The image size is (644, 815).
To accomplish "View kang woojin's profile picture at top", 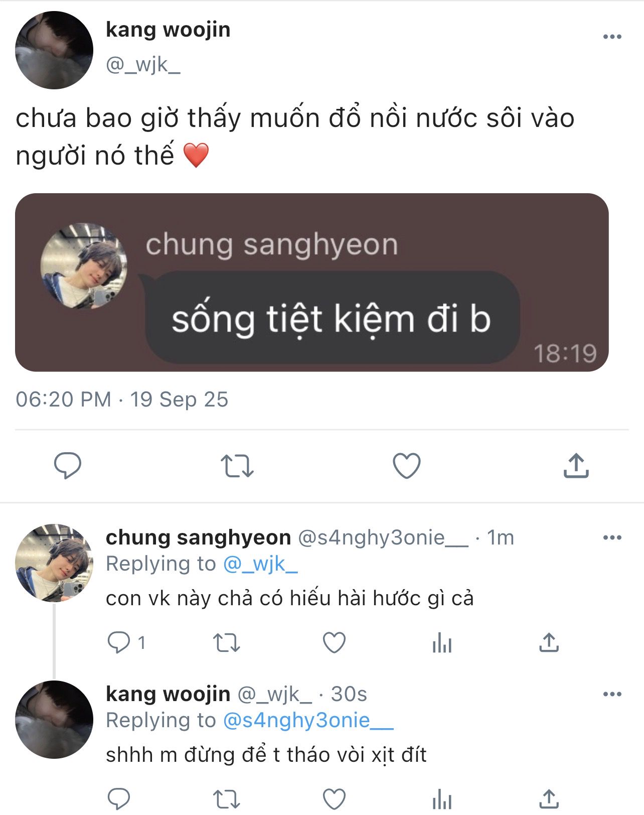I will point(54,50).
